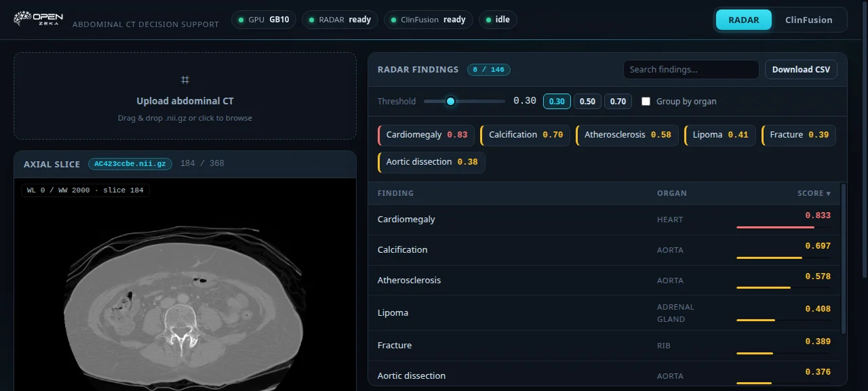Image resolution: width=868 pixels, height=391 pixels.
Task: Click the GPU GB10 status pill
Action: point(263,20)
